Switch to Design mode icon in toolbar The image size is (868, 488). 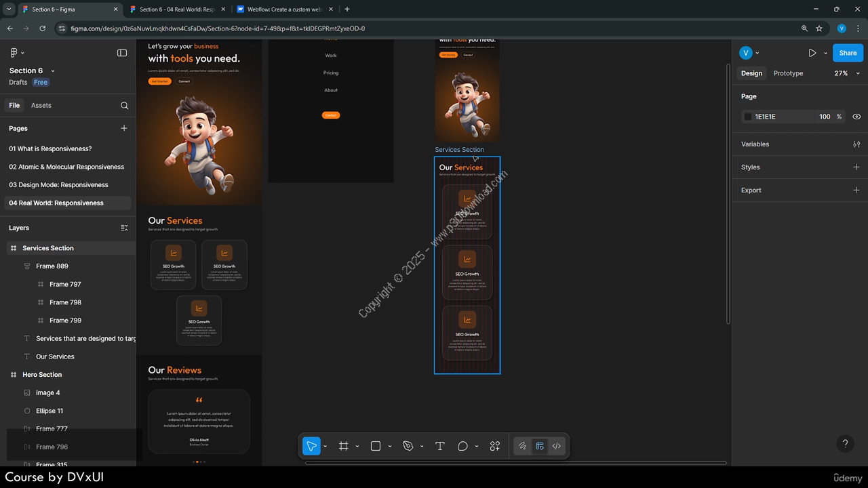[540, 446]
